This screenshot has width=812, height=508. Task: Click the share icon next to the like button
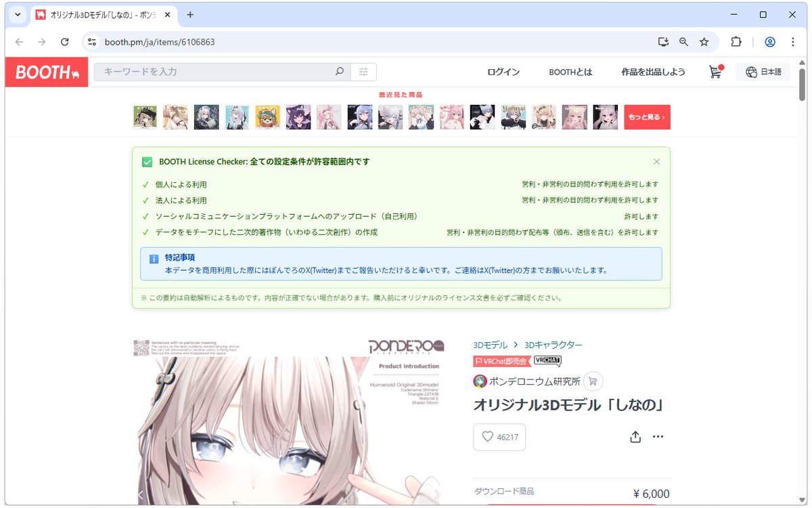pyautogui.click(x=635, y=437)
